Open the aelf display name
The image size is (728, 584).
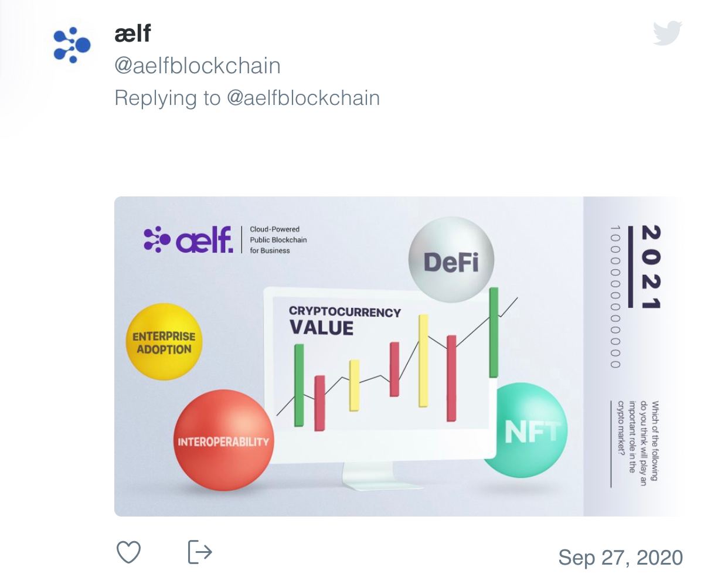click(133, 33)
